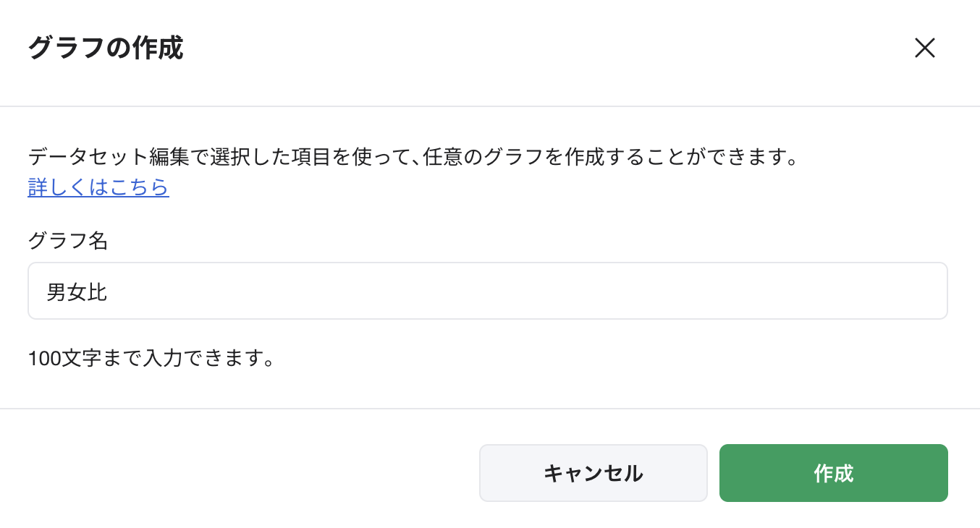Confirm graph creation by pressing 作成
Screen dimensions: 980x528
(833, 472)
